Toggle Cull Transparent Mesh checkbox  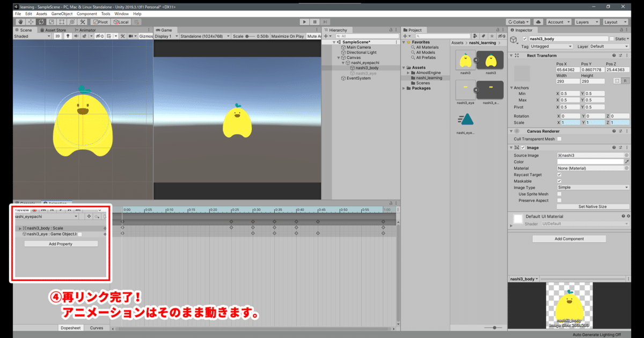click(560, 139)
